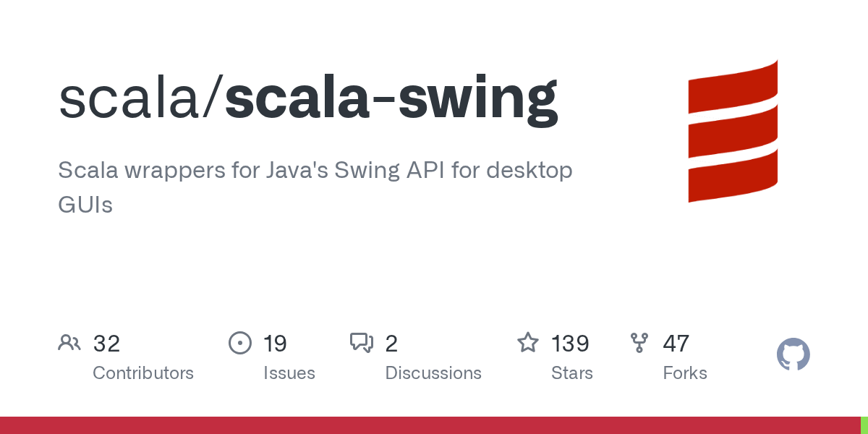Click the "Forks" label
The image size is (868, 434).
click(684, 373)
